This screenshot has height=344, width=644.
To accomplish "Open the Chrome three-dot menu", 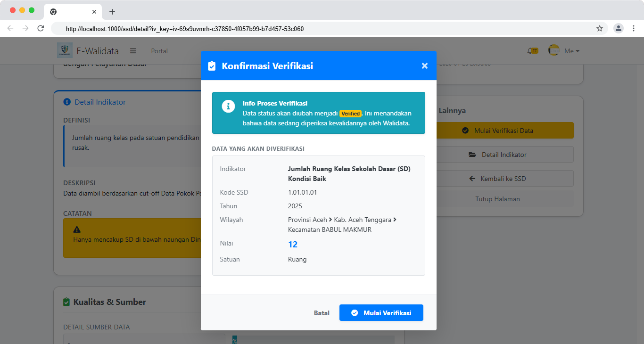I will click(x=634, y=28).
